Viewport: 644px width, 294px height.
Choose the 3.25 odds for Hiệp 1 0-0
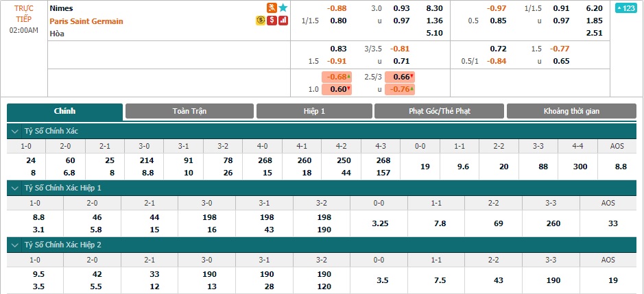[x=379, y=224]
